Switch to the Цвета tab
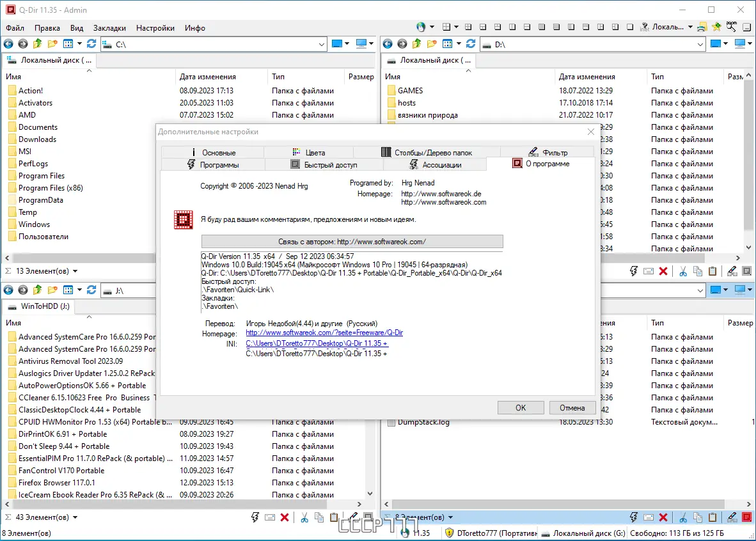The height and width of the screenshot is (541, 756). coord(308,152)
